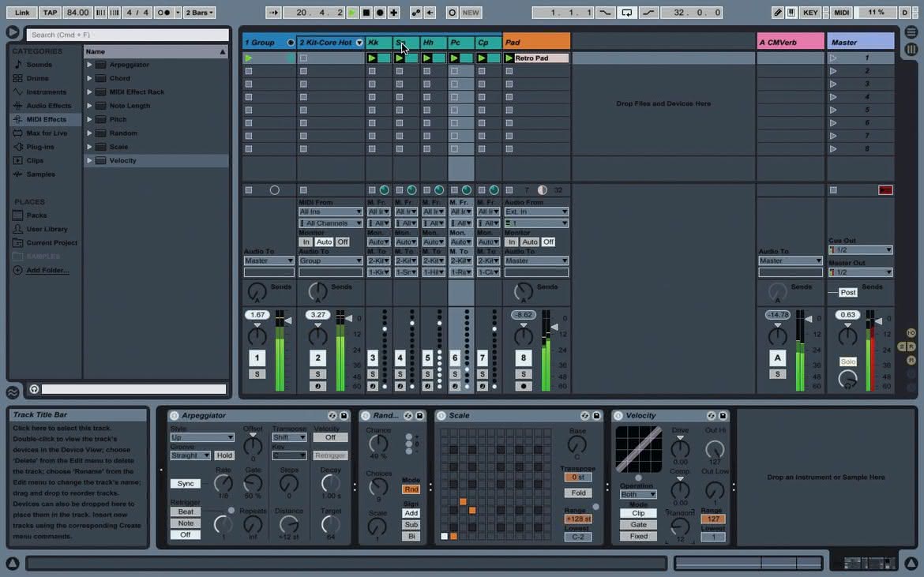The height and width of the screenshot is (577, 924).
Task: Click the Re-enable Automation arrow icon
Action: (430, 13)
